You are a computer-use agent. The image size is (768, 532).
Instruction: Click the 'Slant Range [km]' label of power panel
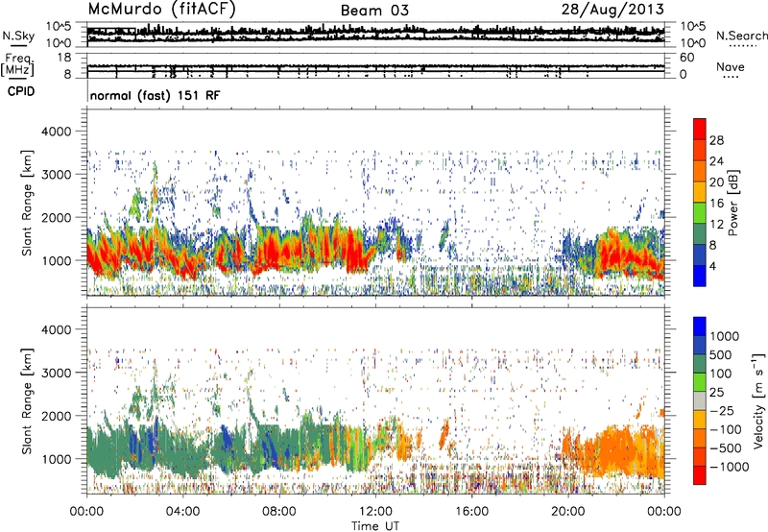click(x=27, y=203)
